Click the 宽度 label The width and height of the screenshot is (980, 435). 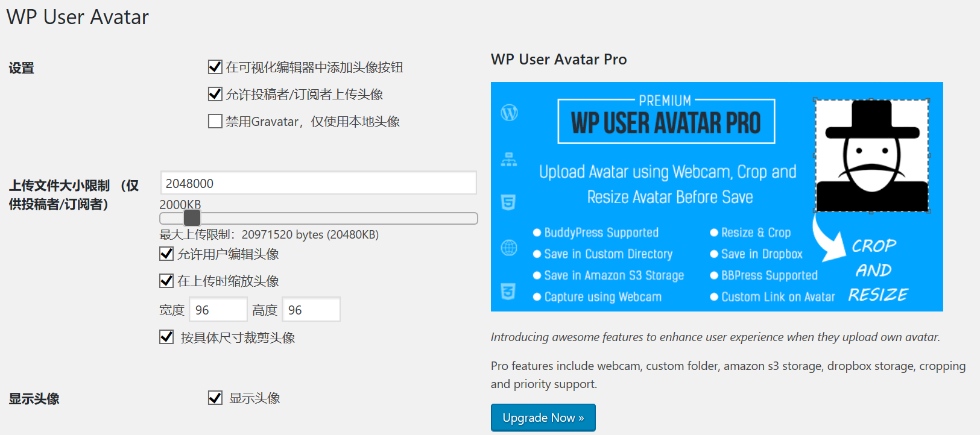pyautogui.click(x=172, y=310)
